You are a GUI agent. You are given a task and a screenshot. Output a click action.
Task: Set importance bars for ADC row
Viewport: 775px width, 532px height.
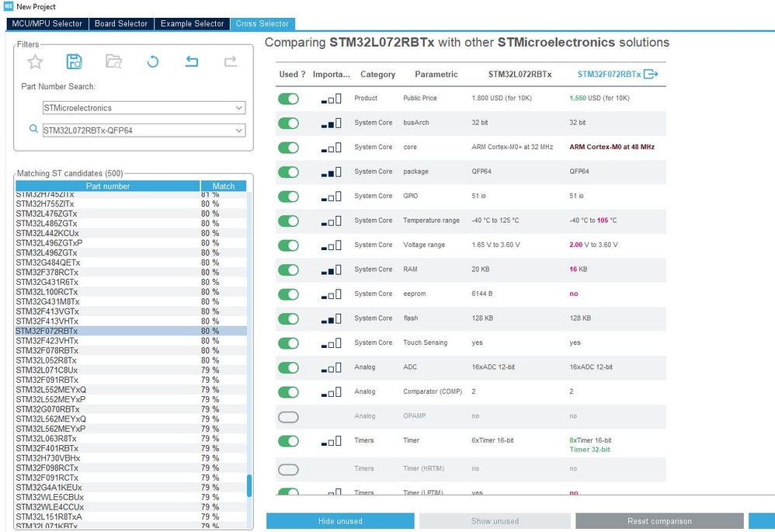(331, 368)
